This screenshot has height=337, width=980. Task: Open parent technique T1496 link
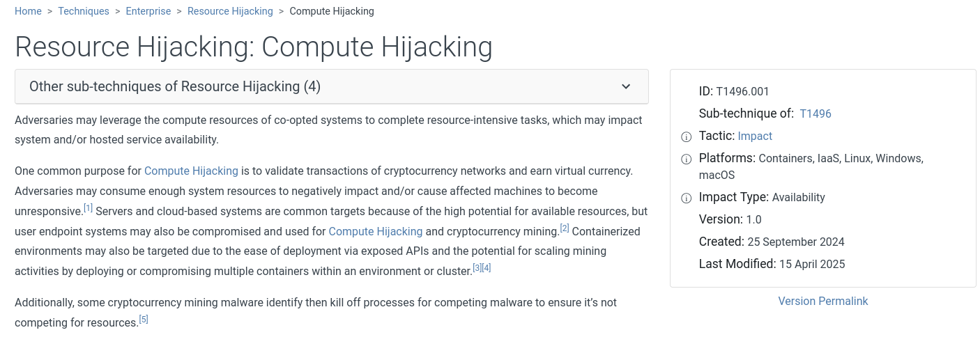(816, 114)
